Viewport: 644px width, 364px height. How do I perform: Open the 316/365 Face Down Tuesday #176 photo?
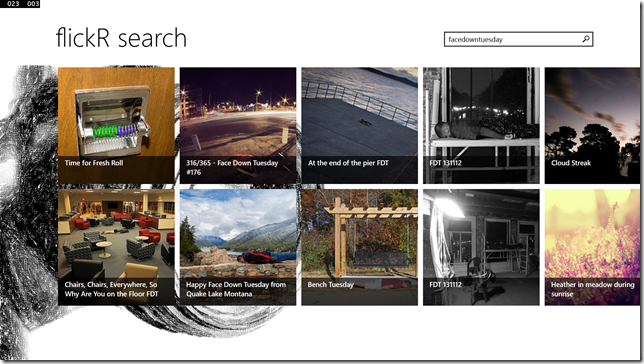(238, 125)
